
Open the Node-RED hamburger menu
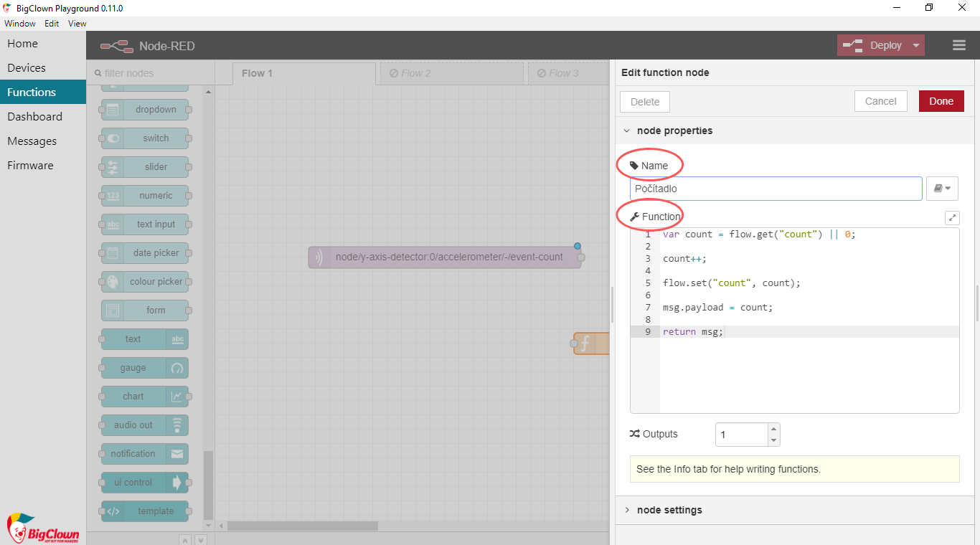(x=959, y=45)
